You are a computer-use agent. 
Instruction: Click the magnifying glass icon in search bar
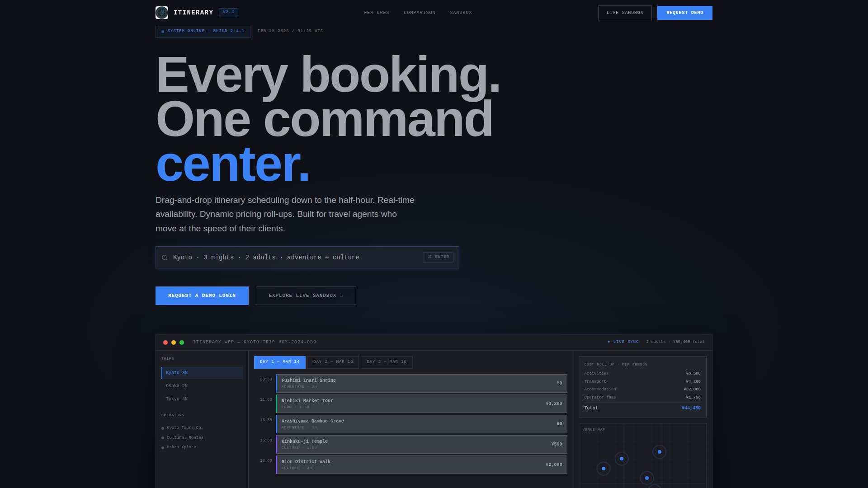165,257
